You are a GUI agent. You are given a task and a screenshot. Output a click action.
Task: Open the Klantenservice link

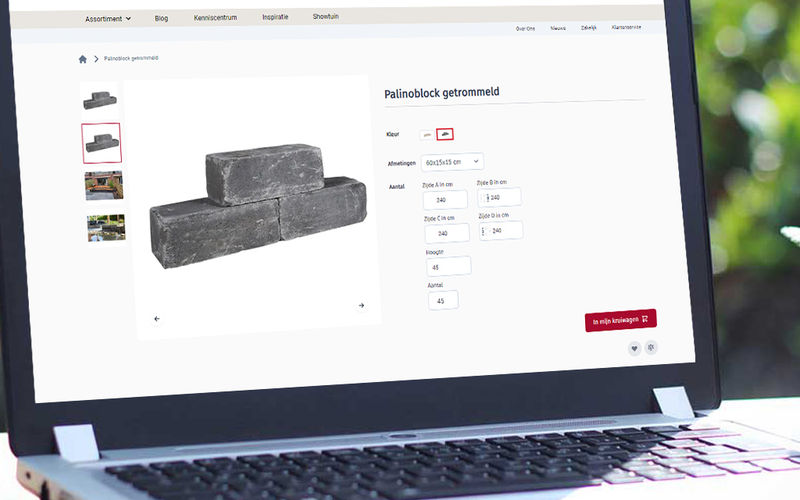tap(626, 27)
